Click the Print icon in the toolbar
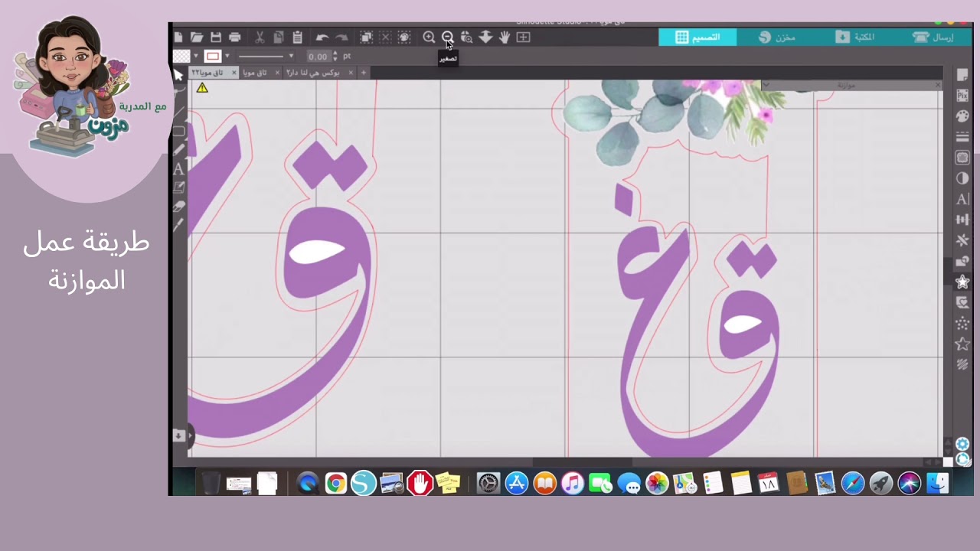This screenshot has height=551, width=980. point(235,37)
